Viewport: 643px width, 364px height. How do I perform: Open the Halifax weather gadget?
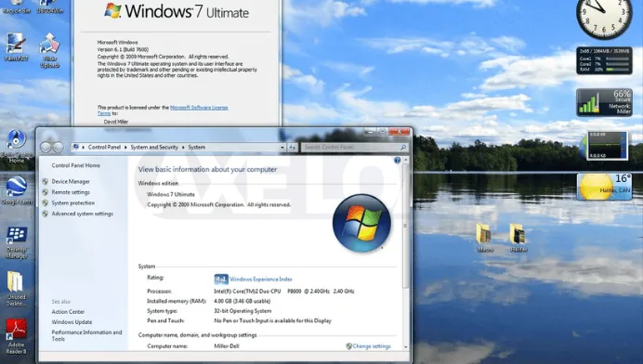pos(604,187)
